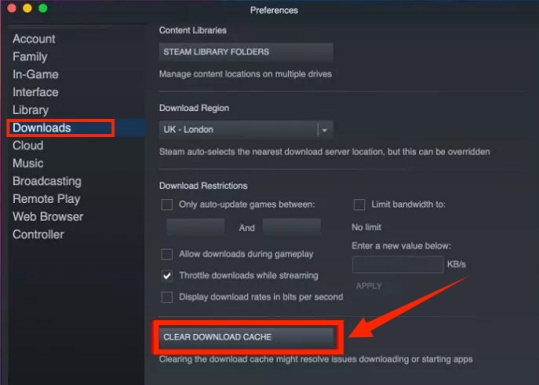The width and height of the screenshot is (539, 385).
Task: Toggle Display download rates in bits
Action: coord(167,297)
